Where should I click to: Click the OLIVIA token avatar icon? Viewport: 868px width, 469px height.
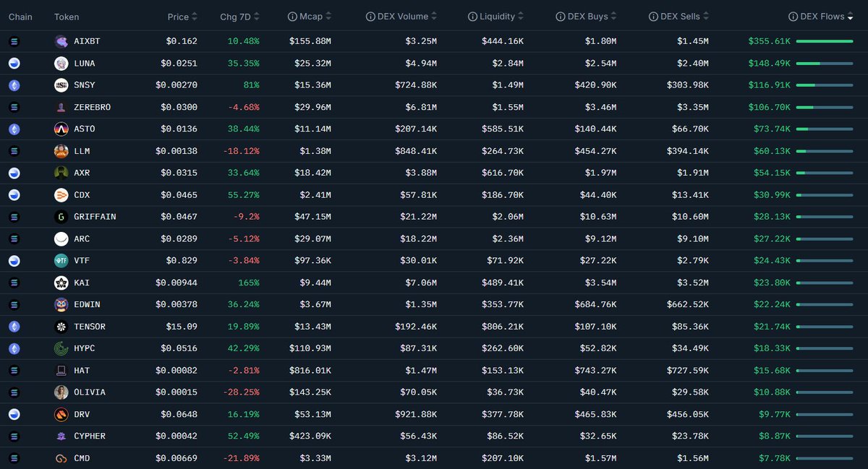61,392
